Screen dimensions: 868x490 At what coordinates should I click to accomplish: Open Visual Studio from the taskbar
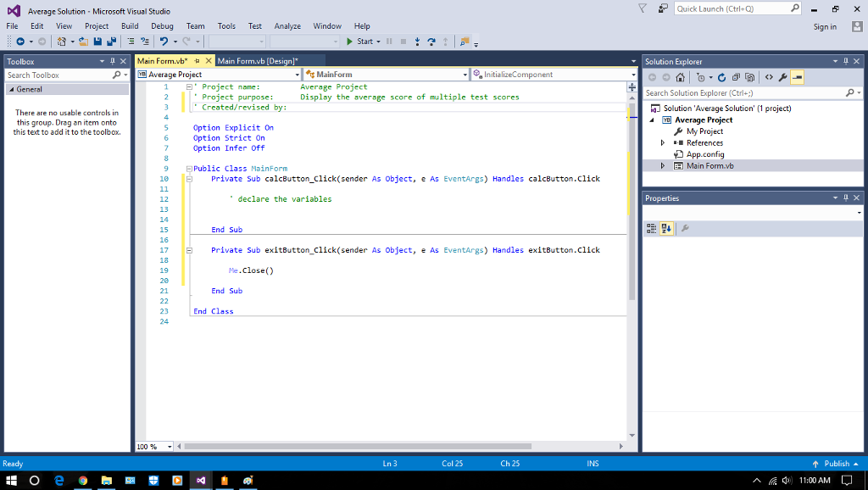[201, 481]
